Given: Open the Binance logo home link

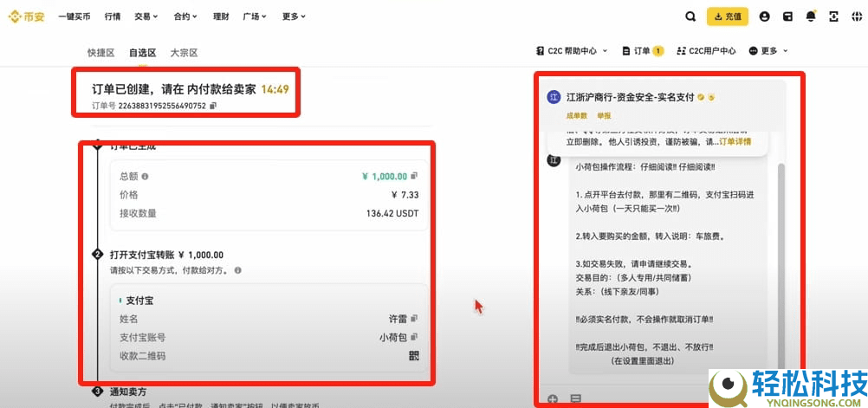Looking at the screenshot, I should coord(27,16).
